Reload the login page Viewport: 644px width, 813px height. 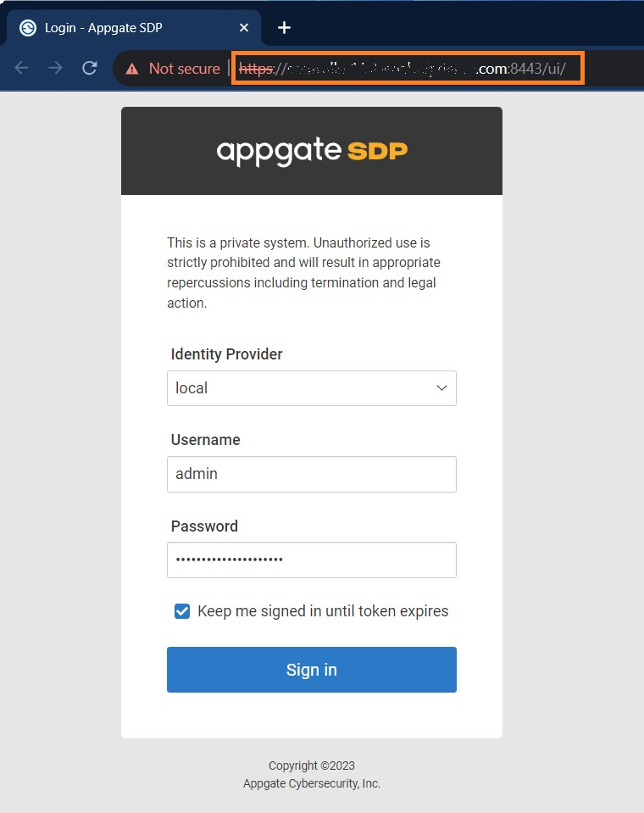point(89,69)
